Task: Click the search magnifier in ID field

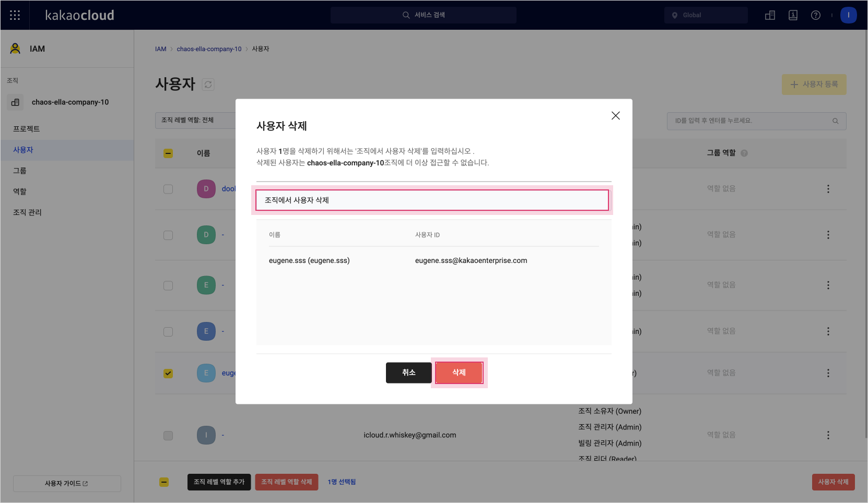Action: click(x=835, y=121)
